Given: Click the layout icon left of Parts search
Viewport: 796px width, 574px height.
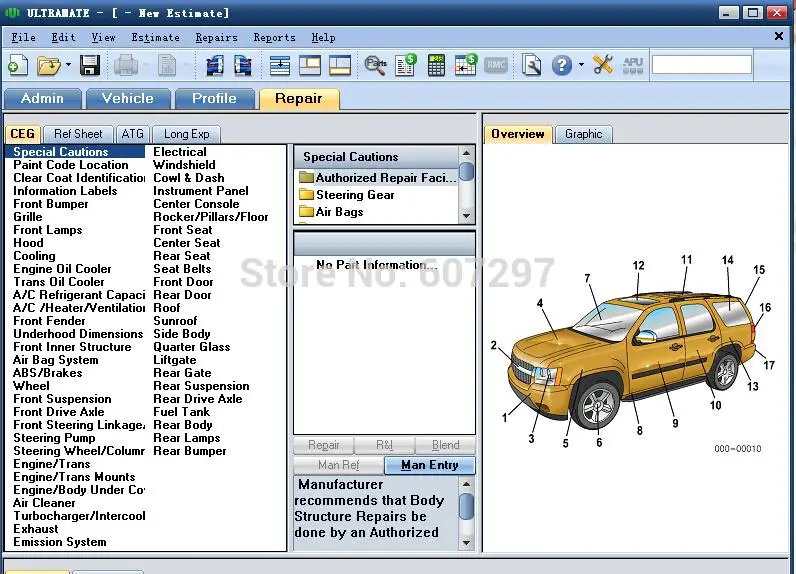Looking at the screenshot, I should 340,65.
